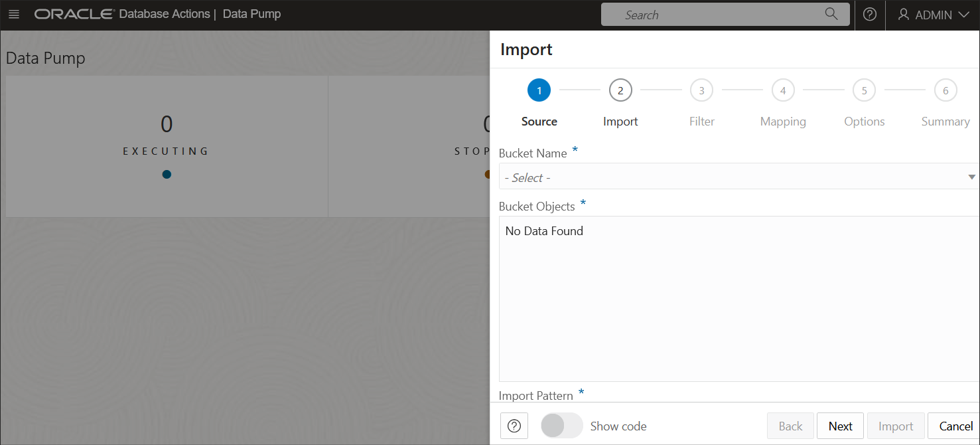Go to wizard step 6 Summary

click(x=945, y=90)
